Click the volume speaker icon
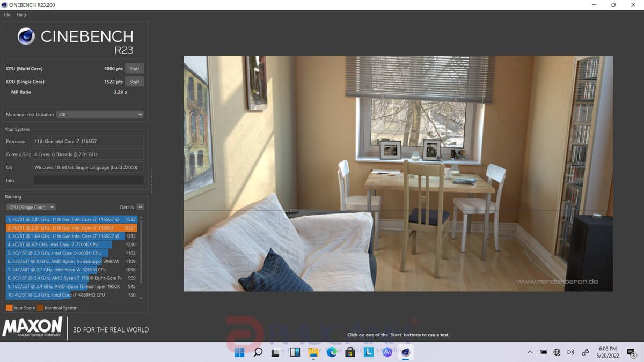Screen dimensions: 644x362 point(570,352)
